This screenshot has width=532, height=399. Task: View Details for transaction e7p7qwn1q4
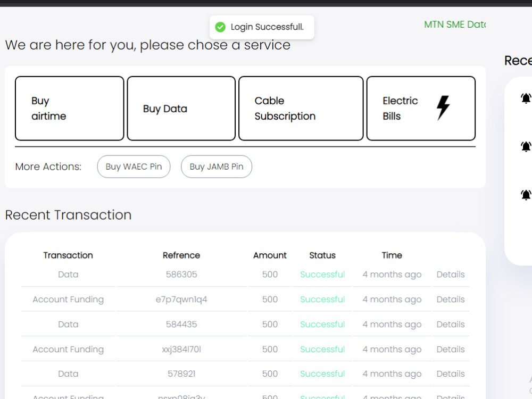pyautogui.click(x=451, y=299)
